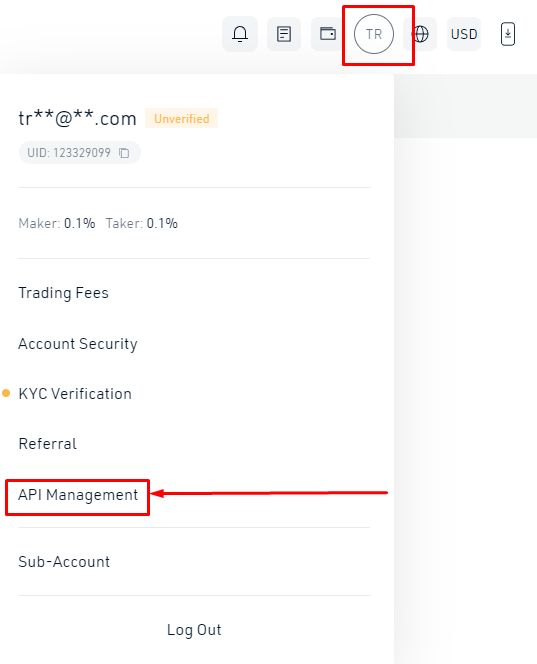Image resolution: width=537 pixels, height=664 pixels.
Task: Open Trading Fees menu item
Action: pos(64,293)
